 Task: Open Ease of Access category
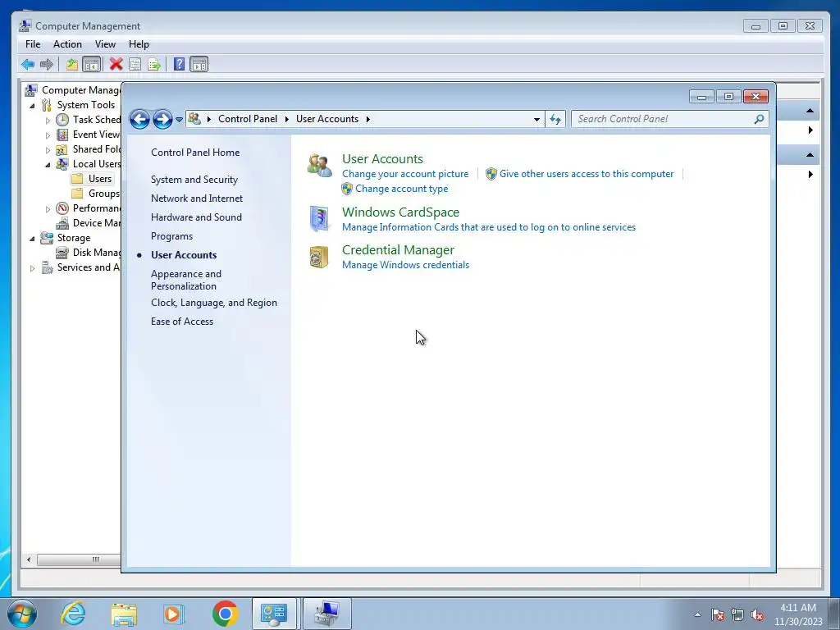[181, 322]
